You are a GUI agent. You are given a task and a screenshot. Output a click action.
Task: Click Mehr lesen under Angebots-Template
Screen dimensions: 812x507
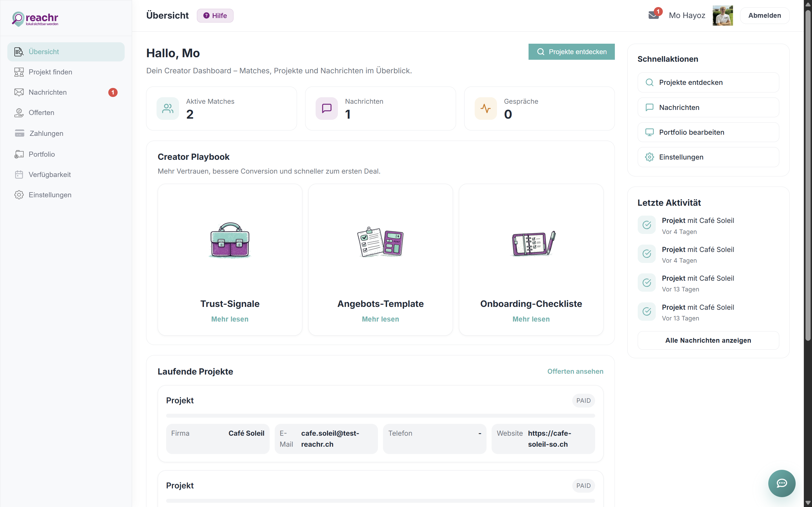(x=380, y=319)
